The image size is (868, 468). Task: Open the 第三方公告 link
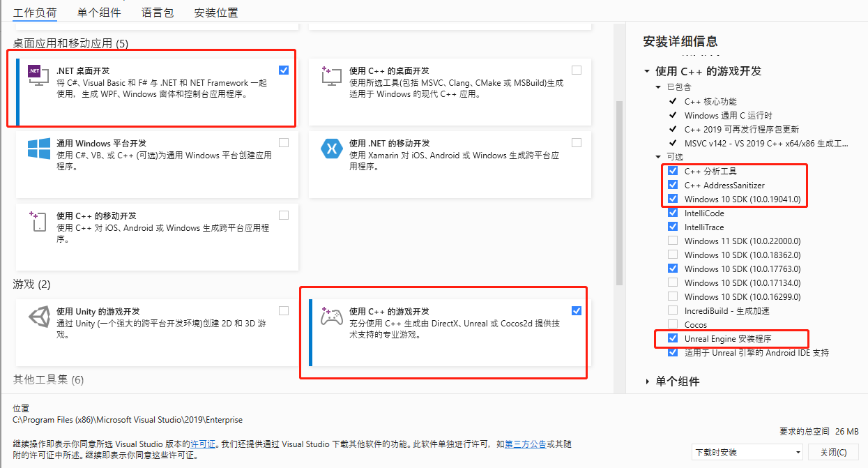point(524,444)
